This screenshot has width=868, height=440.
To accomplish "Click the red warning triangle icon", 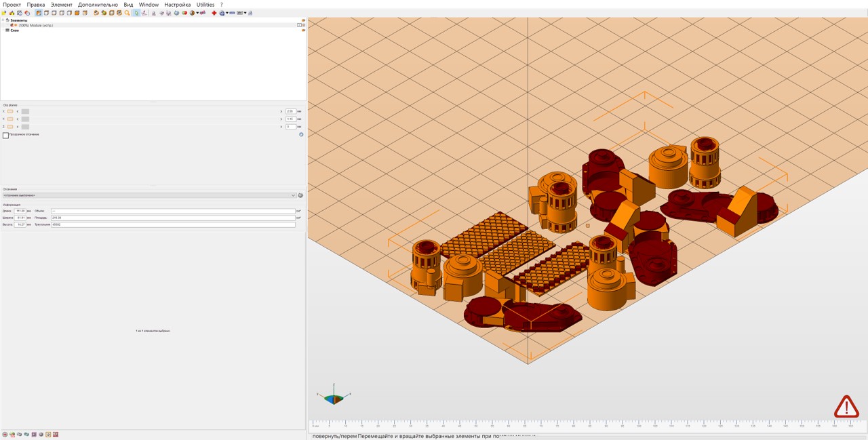I will point(846,407).
